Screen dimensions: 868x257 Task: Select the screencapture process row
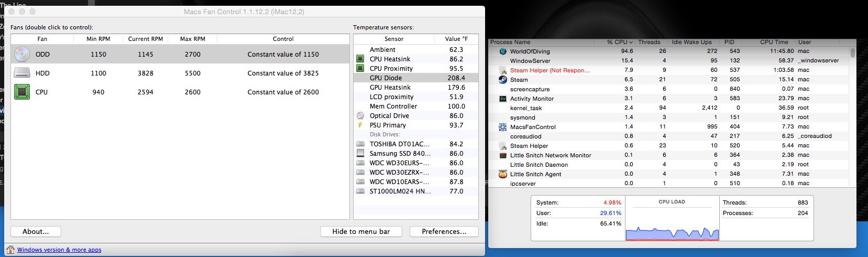pyautogui.click(x=669, y=89)
